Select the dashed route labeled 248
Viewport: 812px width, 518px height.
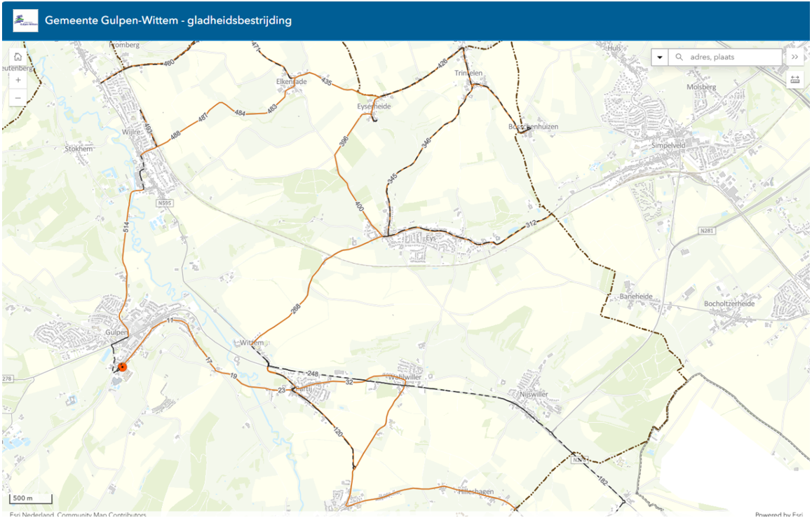(313, 373)
